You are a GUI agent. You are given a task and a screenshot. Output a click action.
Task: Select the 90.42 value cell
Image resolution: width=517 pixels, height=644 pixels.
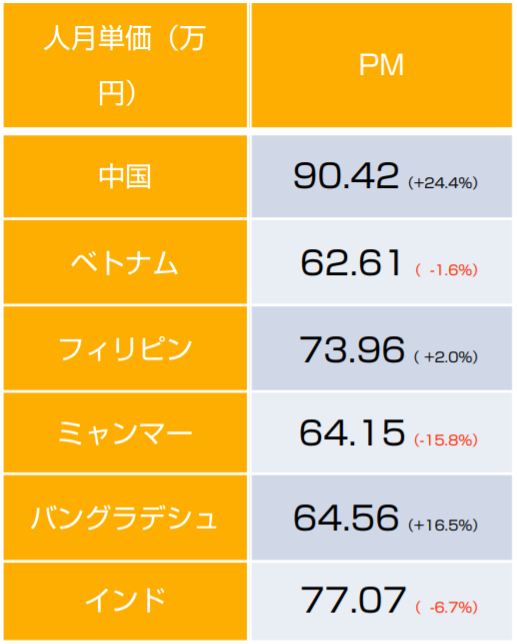click(x=381, y=176)
